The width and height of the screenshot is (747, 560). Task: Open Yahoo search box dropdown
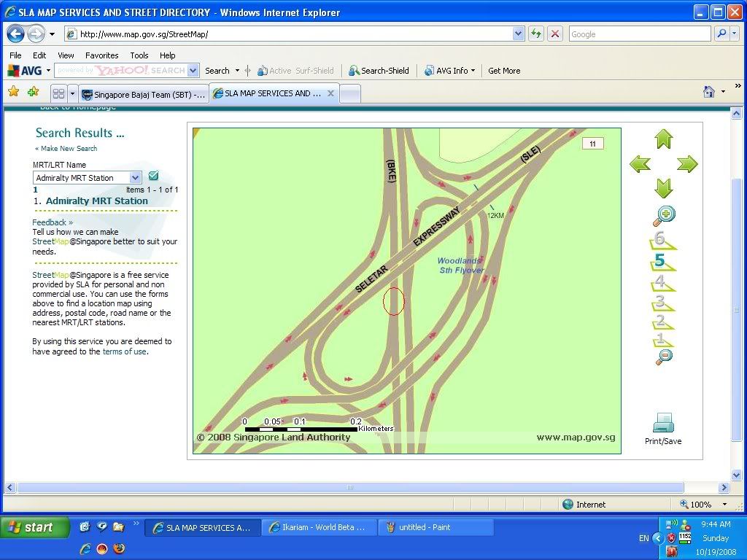click(x=193, y=71)
